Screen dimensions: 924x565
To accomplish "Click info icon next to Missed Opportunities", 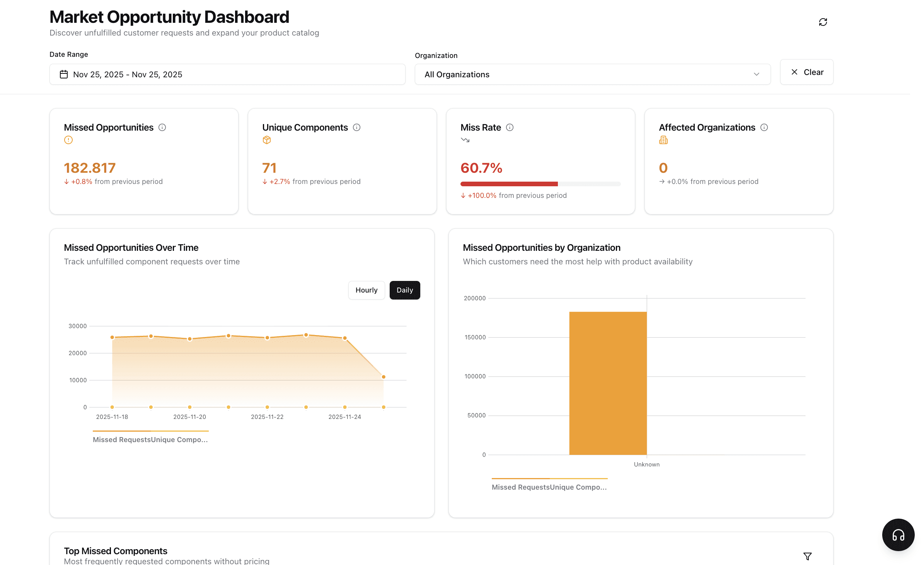I will pyautogui.click(x=162, y=128).
